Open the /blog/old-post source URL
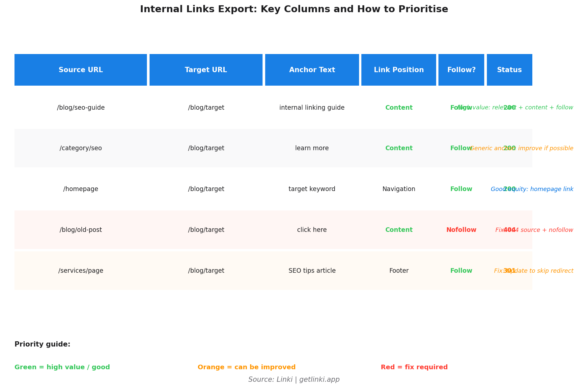This screenshot has height=390, width=588. [x=81, y=230]
